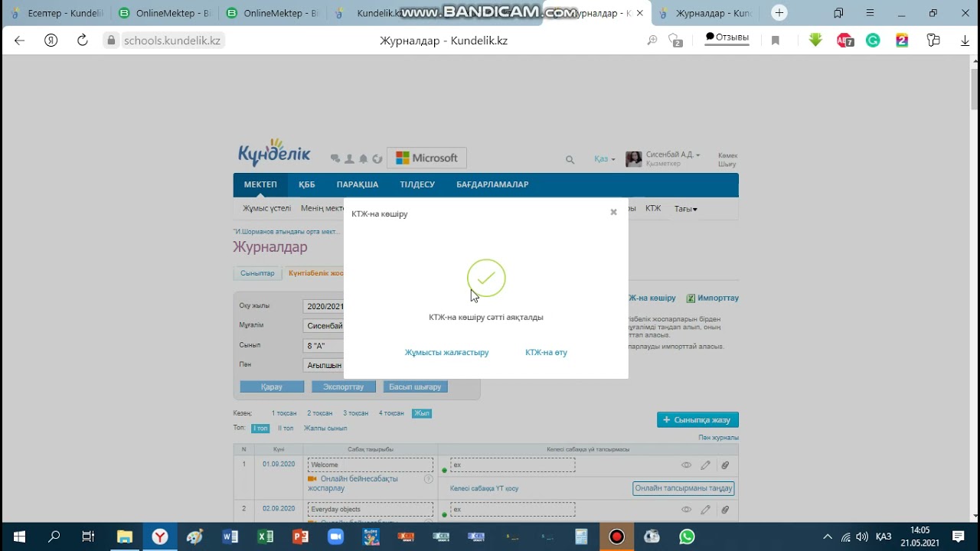
Task: Click the Welcome lesson topic field
Action: [x=371, y=465]
